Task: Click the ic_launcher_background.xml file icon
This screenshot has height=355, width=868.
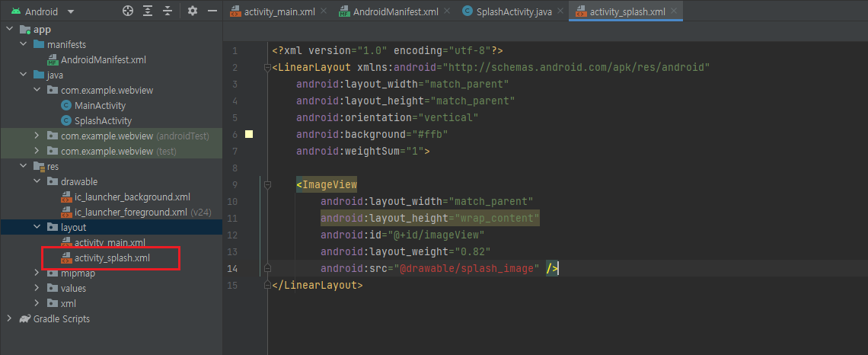Action: click(66, 197)
